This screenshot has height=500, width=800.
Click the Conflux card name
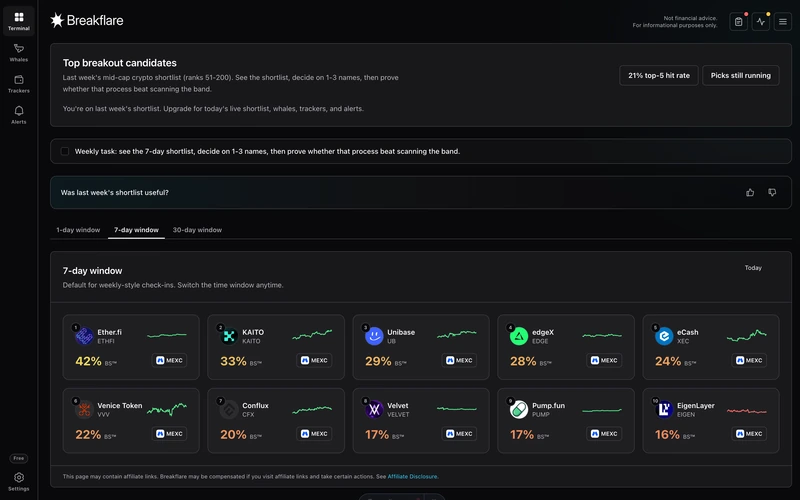[255, 406]
